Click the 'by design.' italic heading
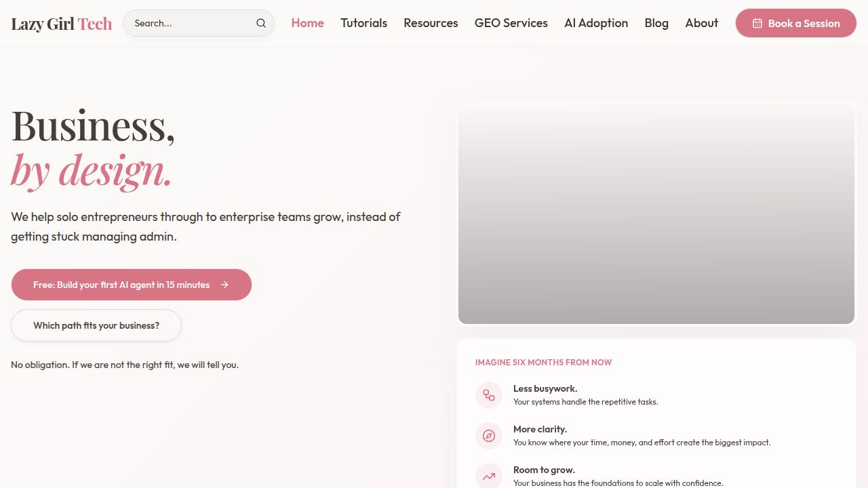Viewport: 868px width, 488px height. point(92,170)
